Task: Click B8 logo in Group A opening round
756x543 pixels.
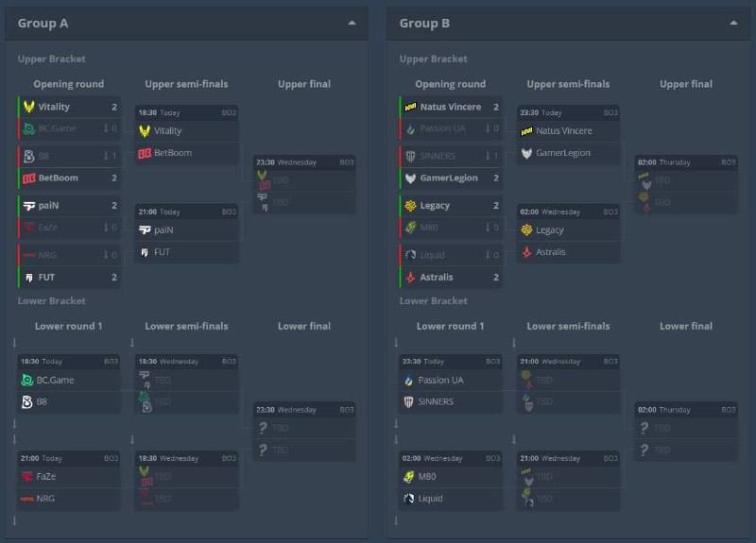Action: (x=29, y=156)
